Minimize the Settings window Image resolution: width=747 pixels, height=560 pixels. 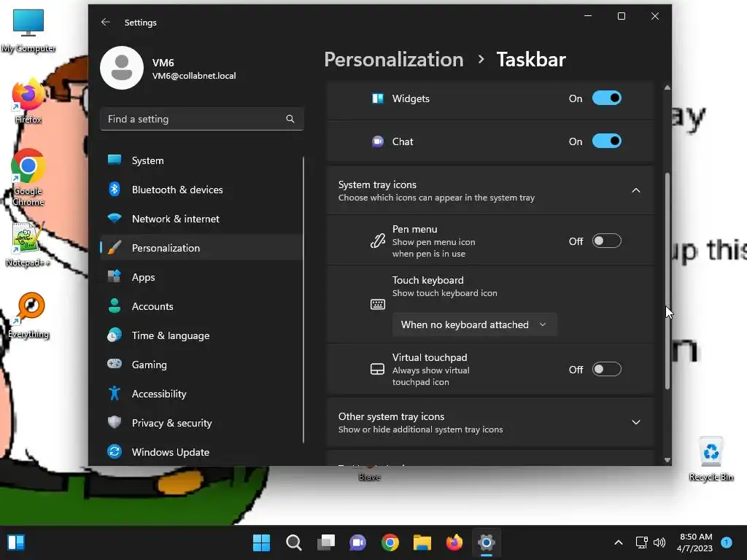(x=588, y=16)
